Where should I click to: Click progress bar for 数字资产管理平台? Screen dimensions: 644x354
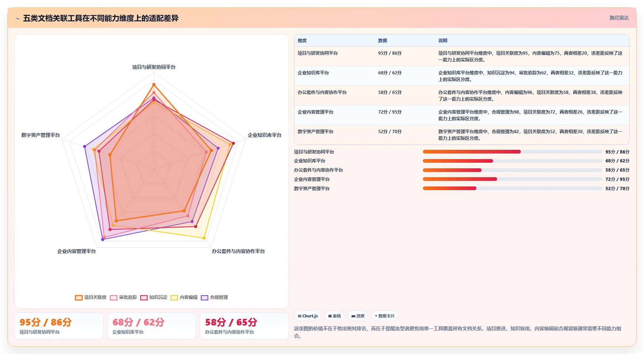point(513,188)
